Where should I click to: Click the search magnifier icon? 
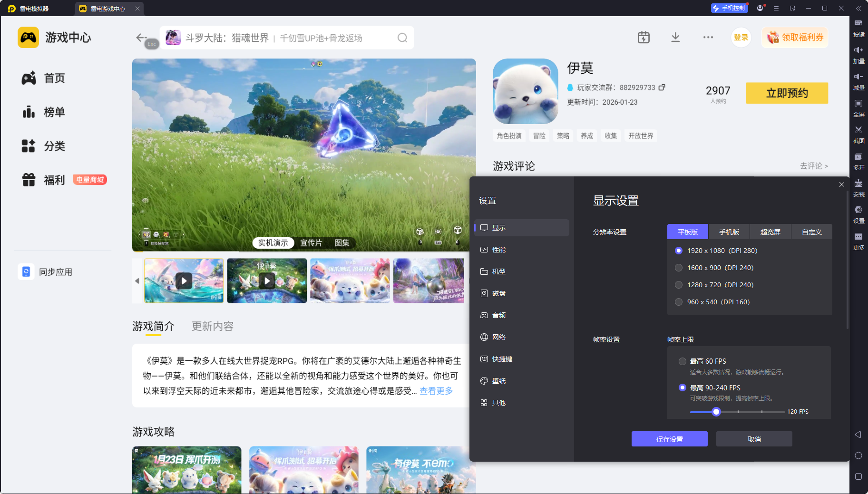(402, 38)
